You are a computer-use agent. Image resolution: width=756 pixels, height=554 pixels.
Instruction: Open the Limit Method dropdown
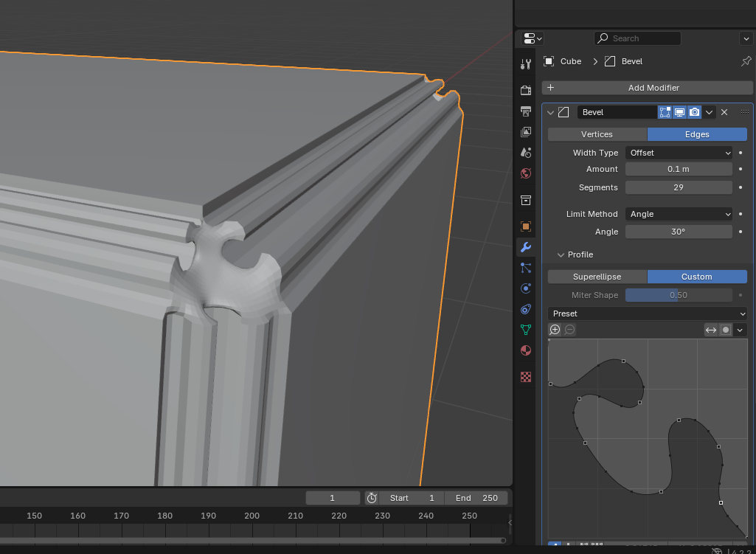[x=679, y=214]
